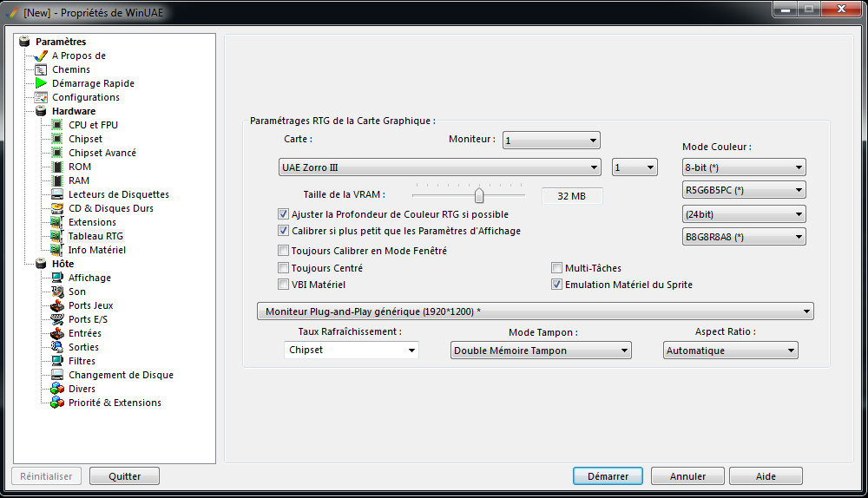The width and height of the screenshot is (868, 498).
Task: Click the Extensions card icon
Action: [57, 222]
